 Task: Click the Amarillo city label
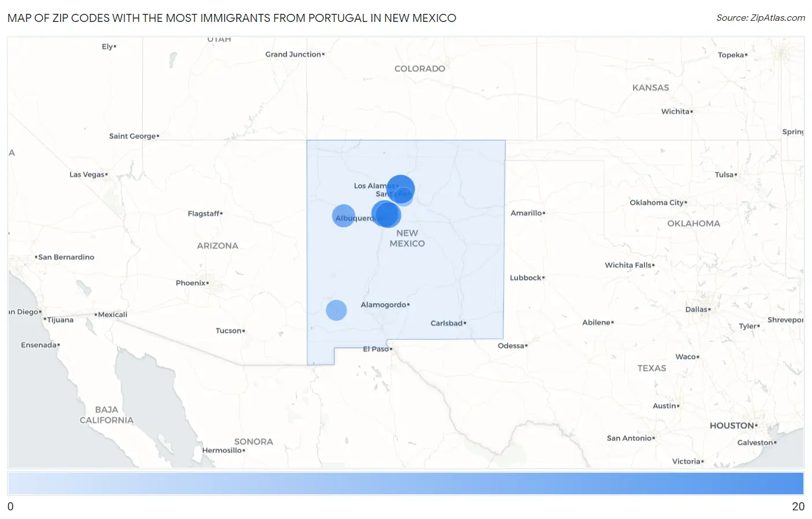(x=526, y=213)
